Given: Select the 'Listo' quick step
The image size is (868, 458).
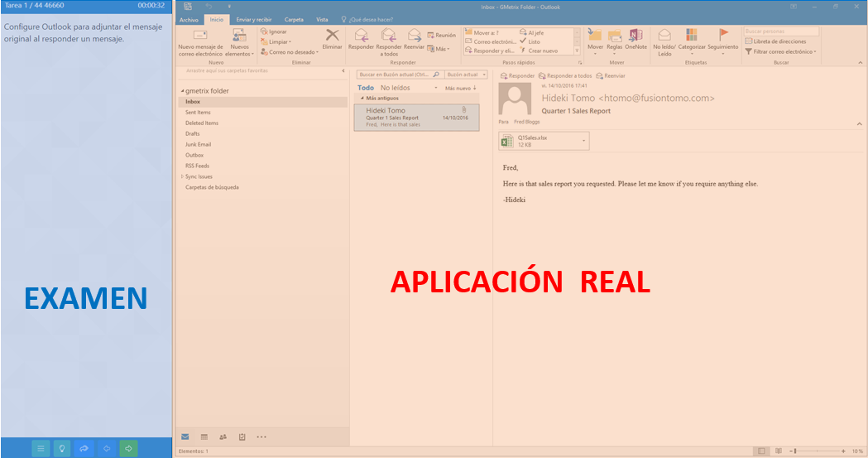Looking at the screenshot, I should [530, 41].
